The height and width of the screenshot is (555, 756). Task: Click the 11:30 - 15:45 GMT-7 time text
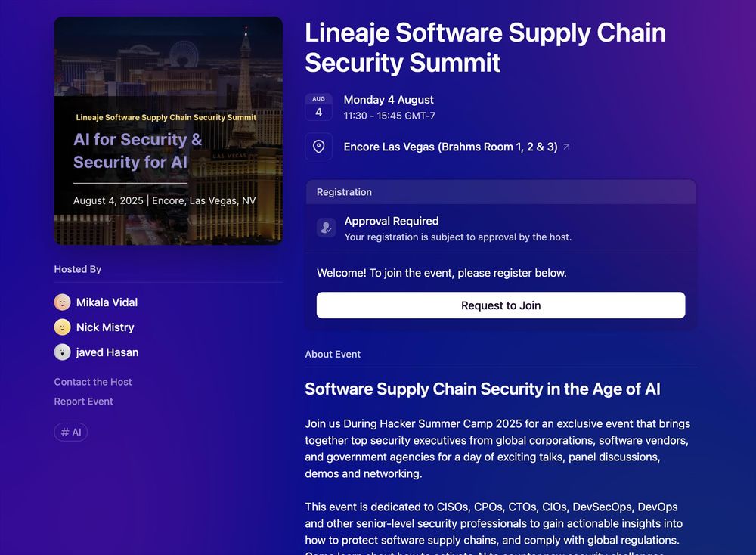tap(389, 116)
